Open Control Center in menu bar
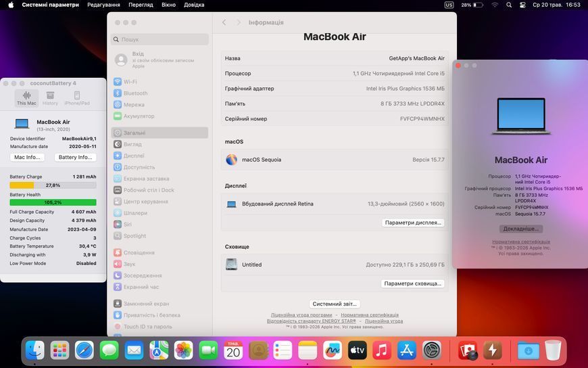The image size is (588, 368). pos(522,5)
